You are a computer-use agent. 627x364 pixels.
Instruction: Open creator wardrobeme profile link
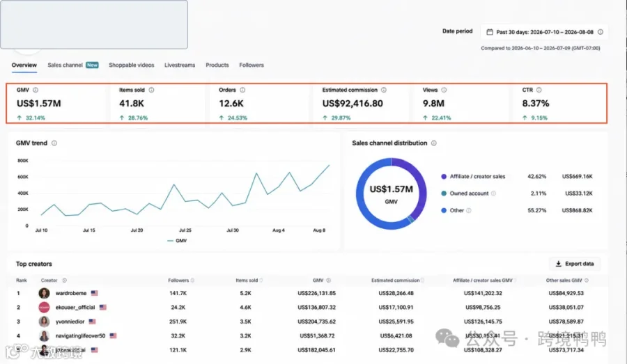71,293
